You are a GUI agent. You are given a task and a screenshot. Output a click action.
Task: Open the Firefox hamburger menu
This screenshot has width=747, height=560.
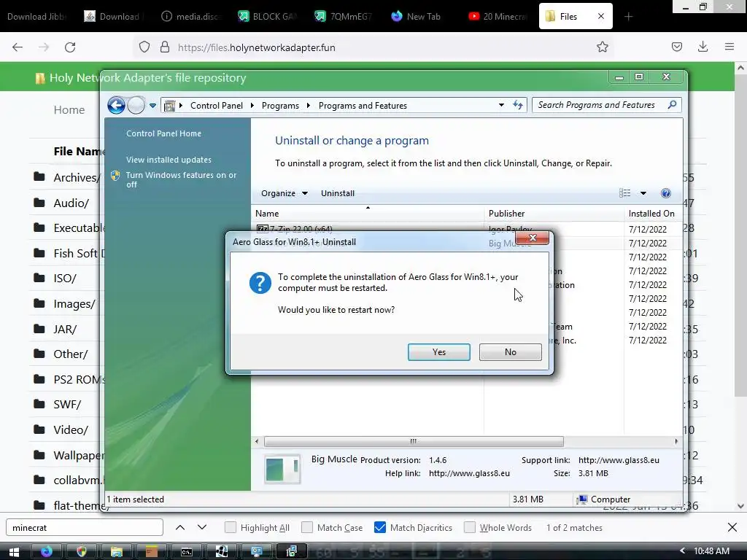[729, 47]
